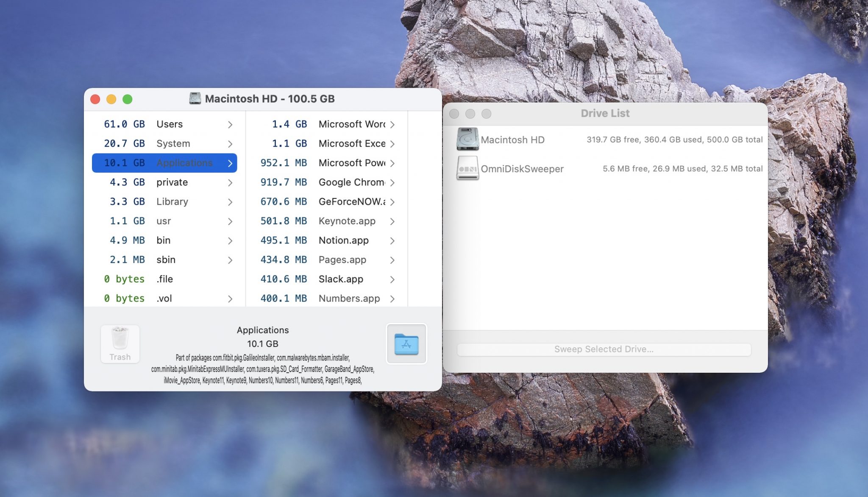Open Microsoft Word package chevron
The image size is (868, 497).
click(392, 124)
